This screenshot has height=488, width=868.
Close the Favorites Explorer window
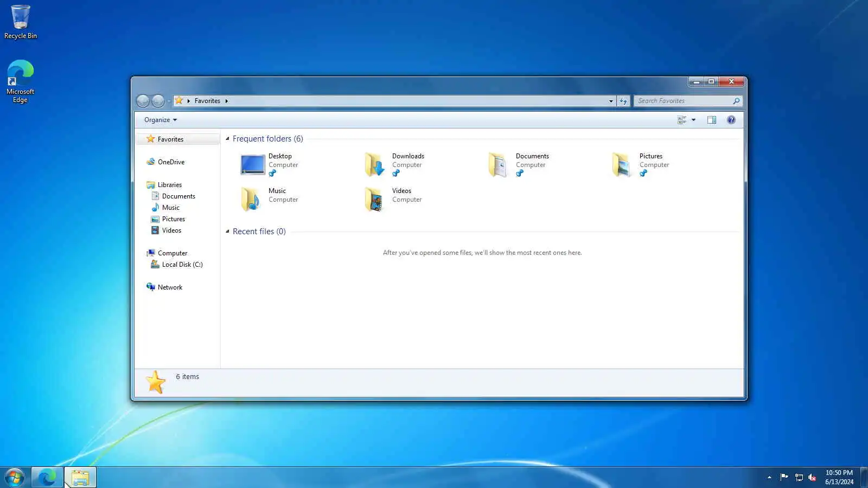(x=731, y=81)
